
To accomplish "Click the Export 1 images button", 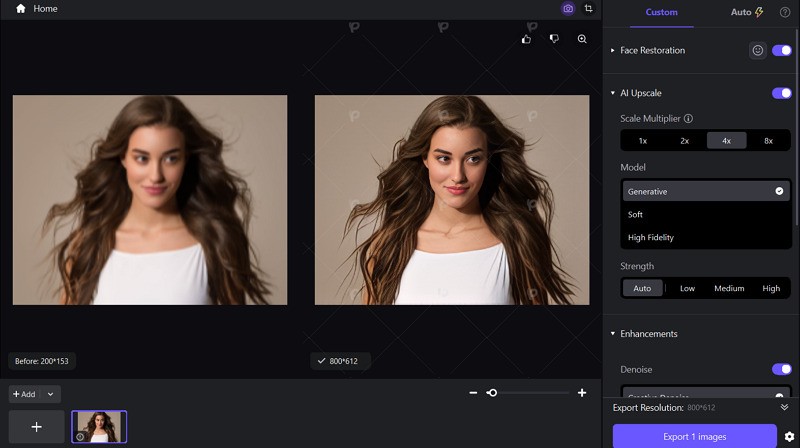I will (x=694, y=437).
